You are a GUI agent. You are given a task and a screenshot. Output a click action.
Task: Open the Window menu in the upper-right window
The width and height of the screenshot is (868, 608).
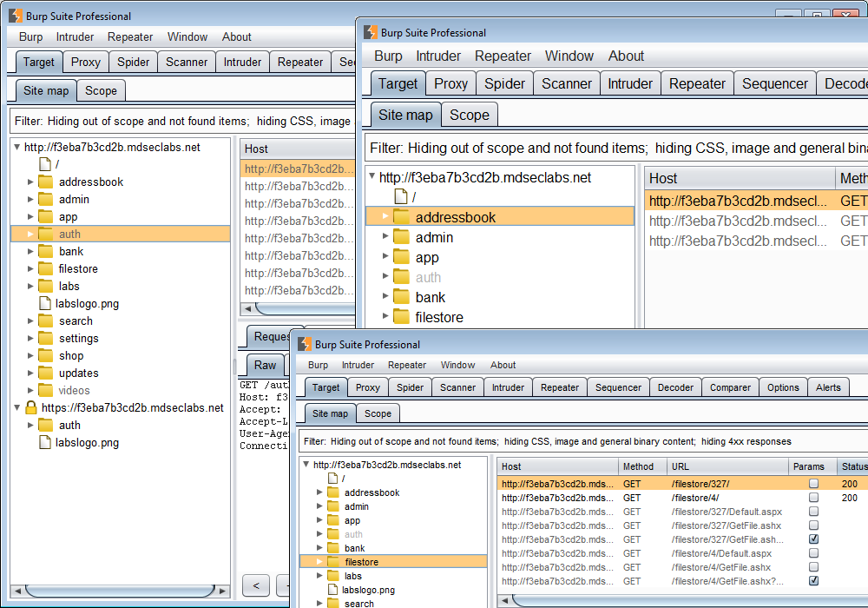pos(569,56)
